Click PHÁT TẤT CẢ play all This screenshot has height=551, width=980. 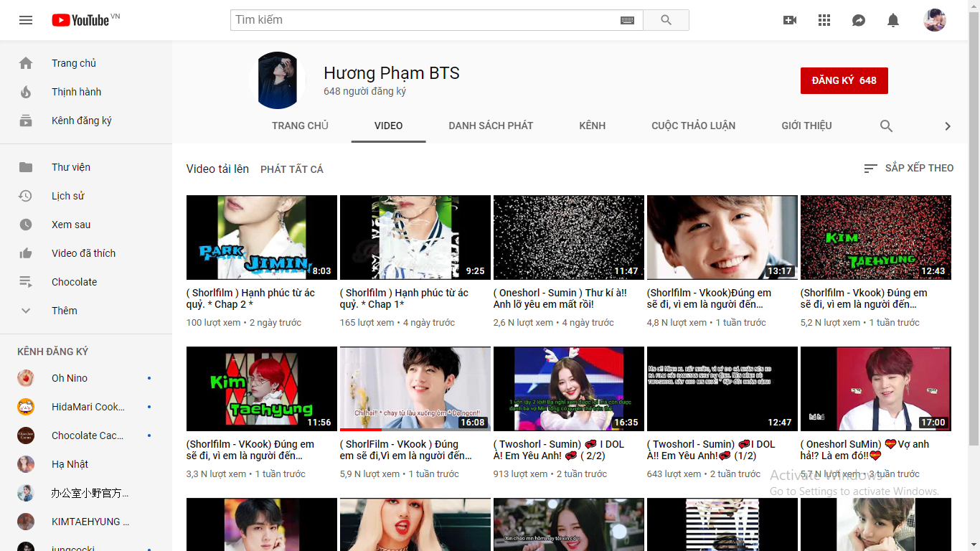pyautogui.click(x=292, y=169)
